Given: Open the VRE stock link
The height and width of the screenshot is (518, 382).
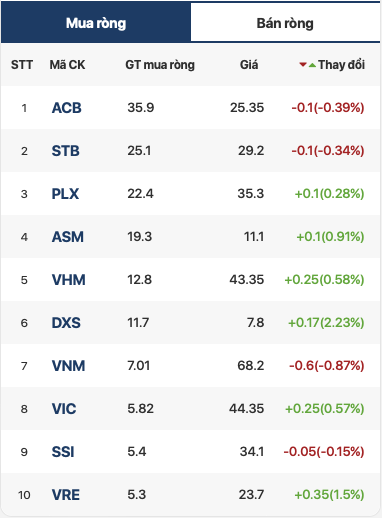Looking at the screenshot, I should point(66,495).
